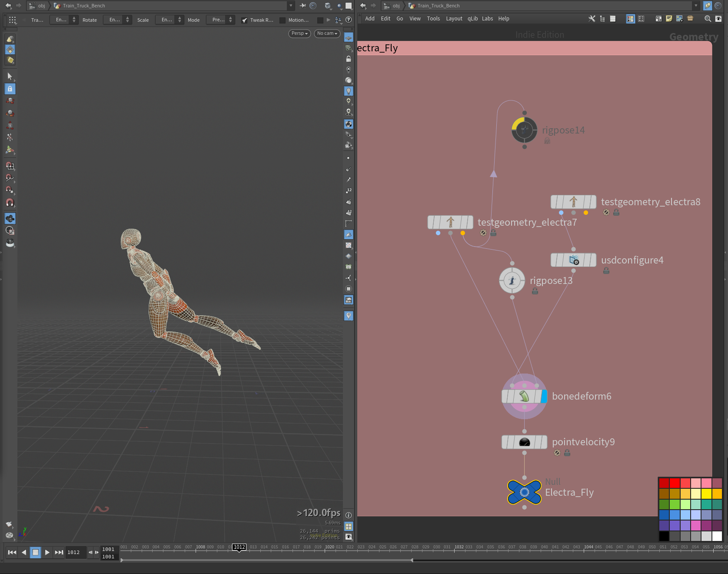Click the play forward button

coord(47,552)
